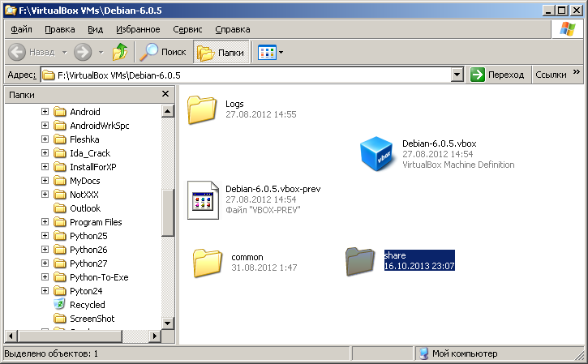
Task: Expand the Links toolbar chevron
Action: 577,71
